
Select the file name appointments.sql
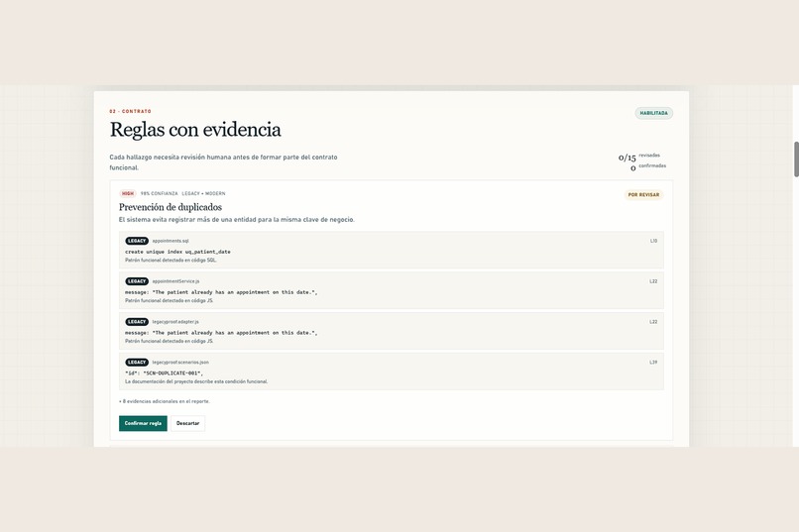click(171, 241)
